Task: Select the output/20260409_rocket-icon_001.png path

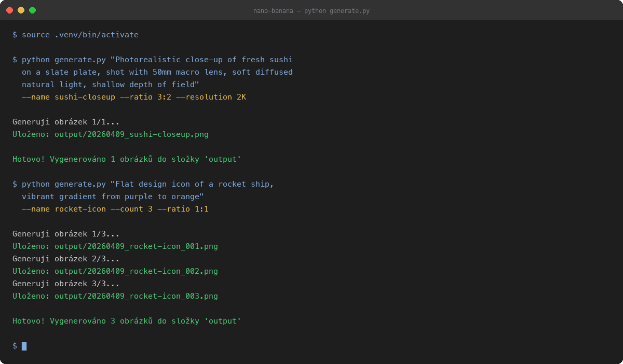Action: click(137, 246)
